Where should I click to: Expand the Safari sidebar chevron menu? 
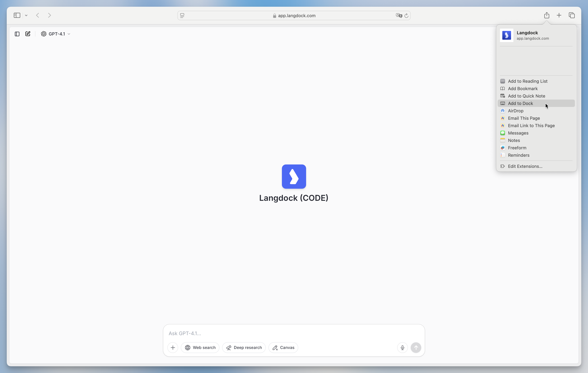coord(26,15)
